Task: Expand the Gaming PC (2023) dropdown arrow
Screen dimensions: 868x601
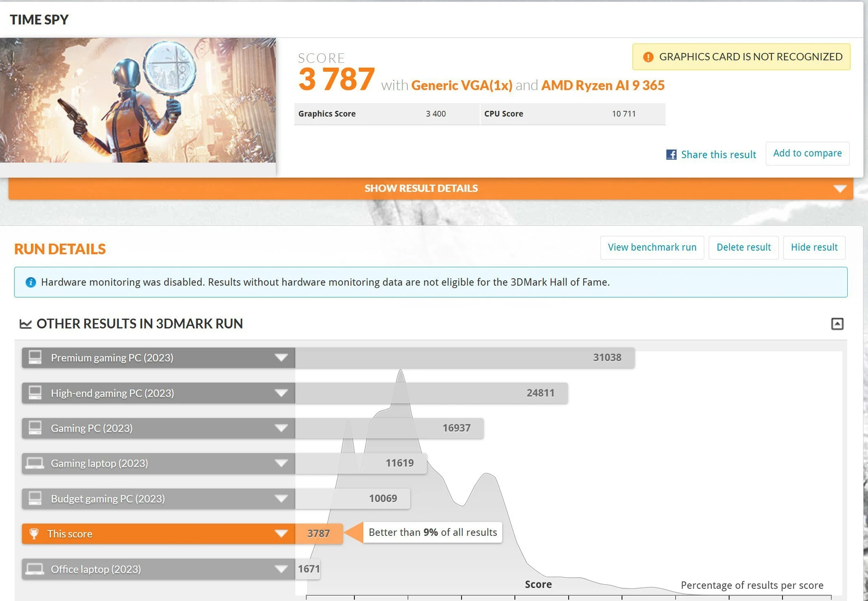Action: click(x=281, y=428)
